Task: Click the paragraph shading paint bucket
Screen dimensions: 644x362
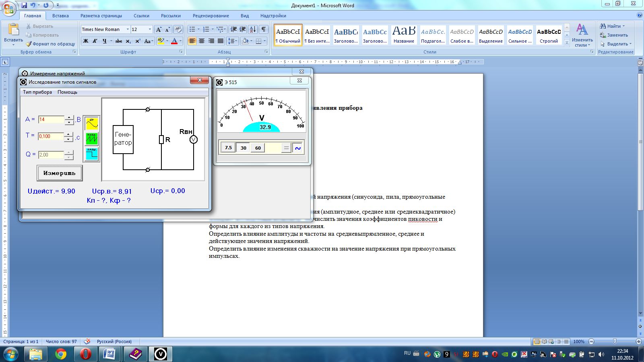Action: (245, 41)
